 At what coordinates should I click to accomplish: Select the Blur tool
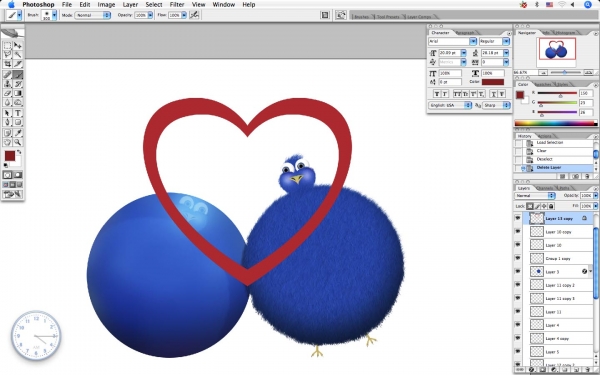pos(7,102)
